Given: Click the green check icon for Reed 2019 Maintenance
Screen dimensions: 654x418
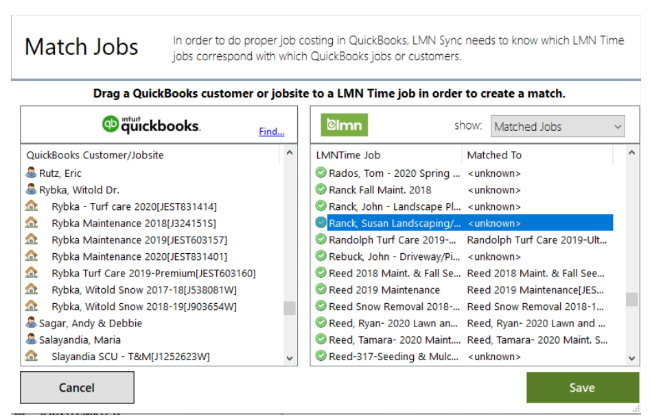Looking at the screenshot, I should pos(321,289).
